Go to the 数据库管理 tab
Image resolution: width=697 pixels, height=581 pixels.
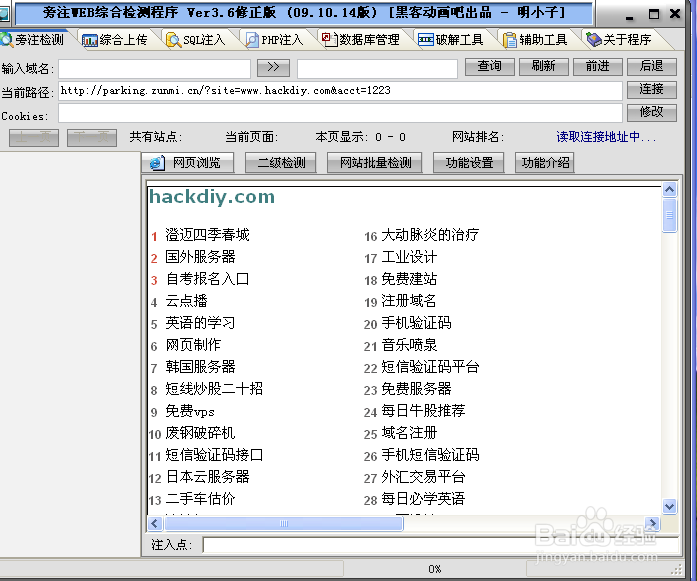pos(361,40)
